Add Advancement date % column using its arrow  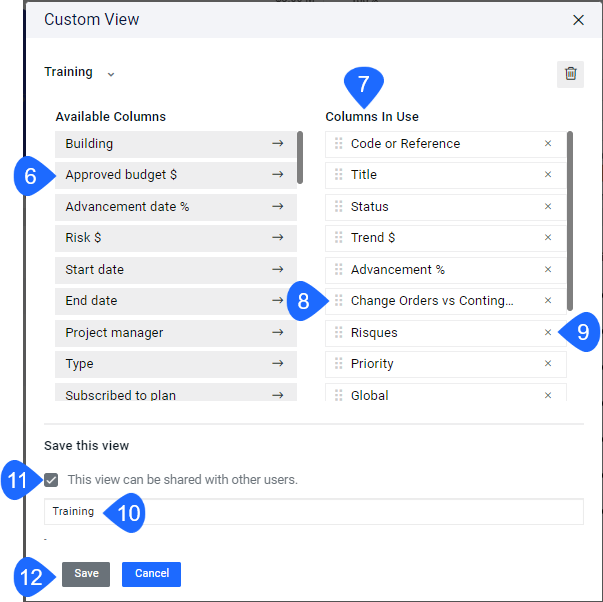click(x=278, y=207)
